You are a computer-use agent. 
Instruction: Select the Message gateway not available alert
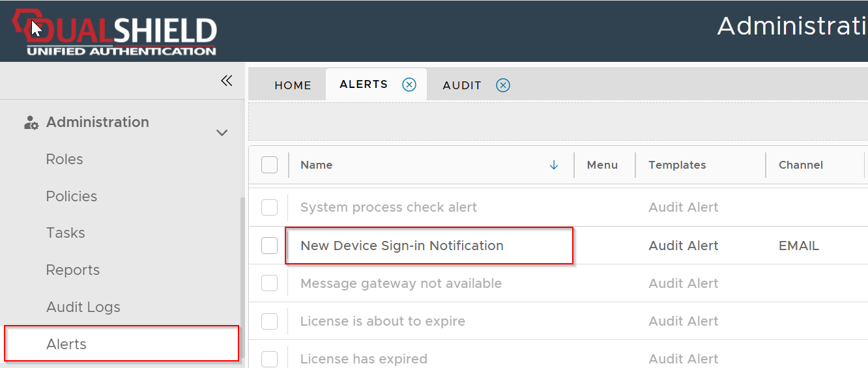(x=401, y=283)
